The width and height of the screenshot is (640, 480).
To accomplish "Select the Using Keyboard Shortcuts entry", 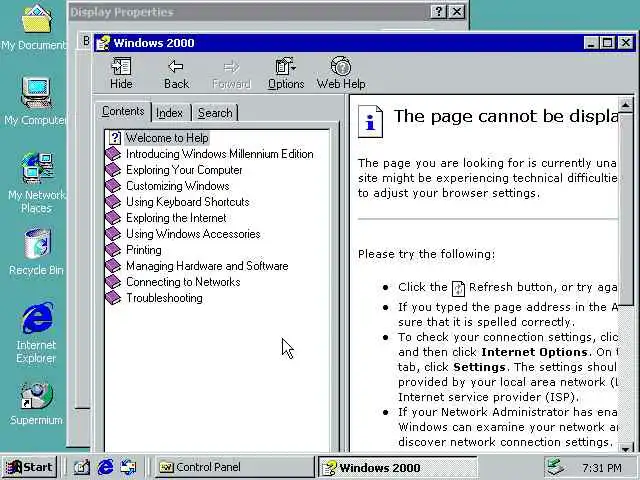I will click(x=187, y=202).
